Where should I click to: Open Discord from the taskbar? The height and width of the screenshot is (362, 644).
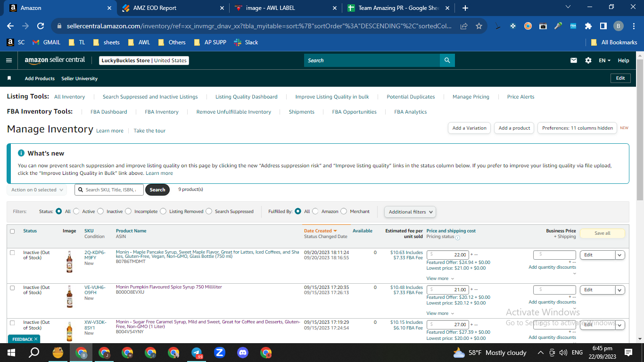[x=243, y=353]
